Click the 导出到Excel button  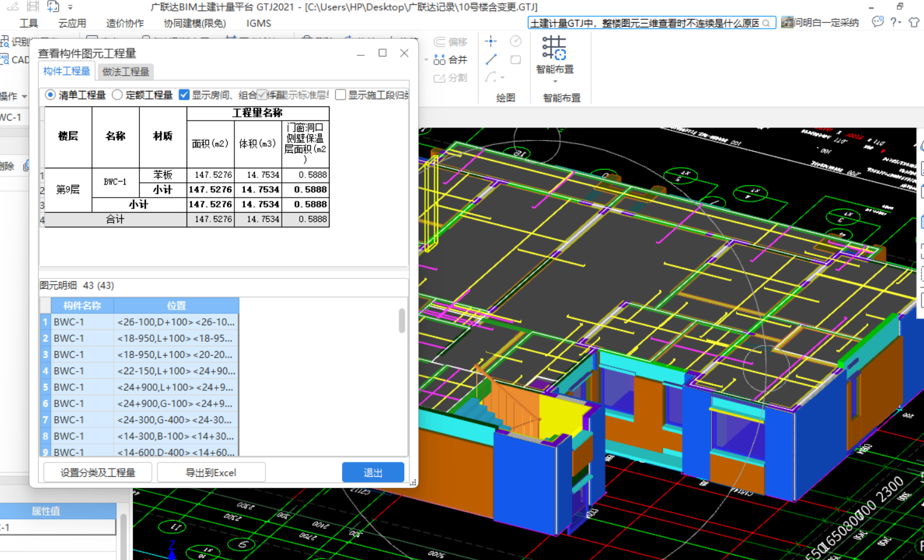point(211,472)
